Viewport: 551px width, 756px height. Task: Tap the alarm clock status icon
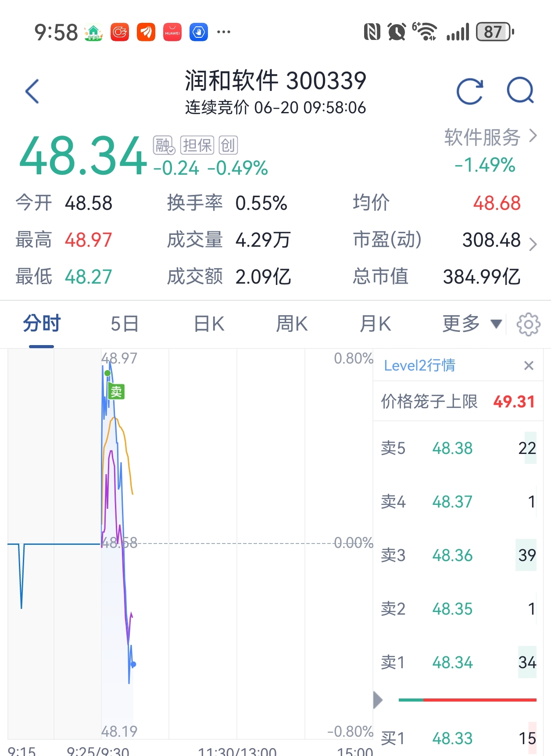[397, 32]
